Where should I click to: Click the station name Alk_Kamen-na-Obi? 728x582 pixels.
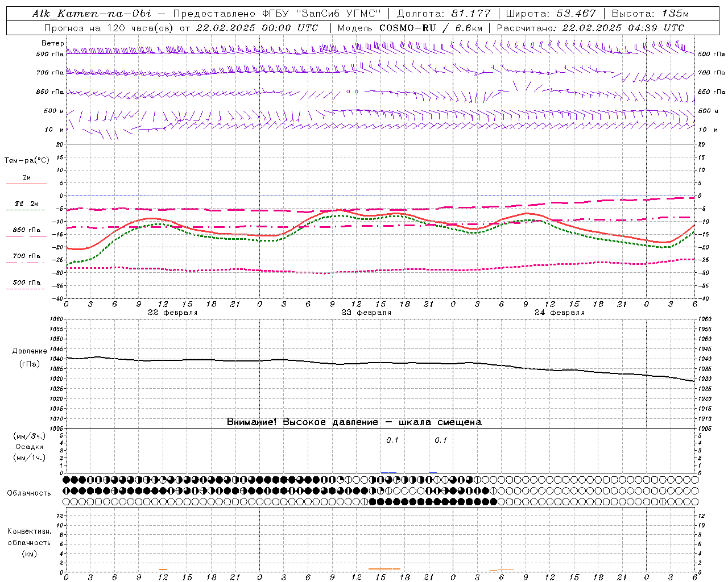pyautogui.click(x=92, y=14)
